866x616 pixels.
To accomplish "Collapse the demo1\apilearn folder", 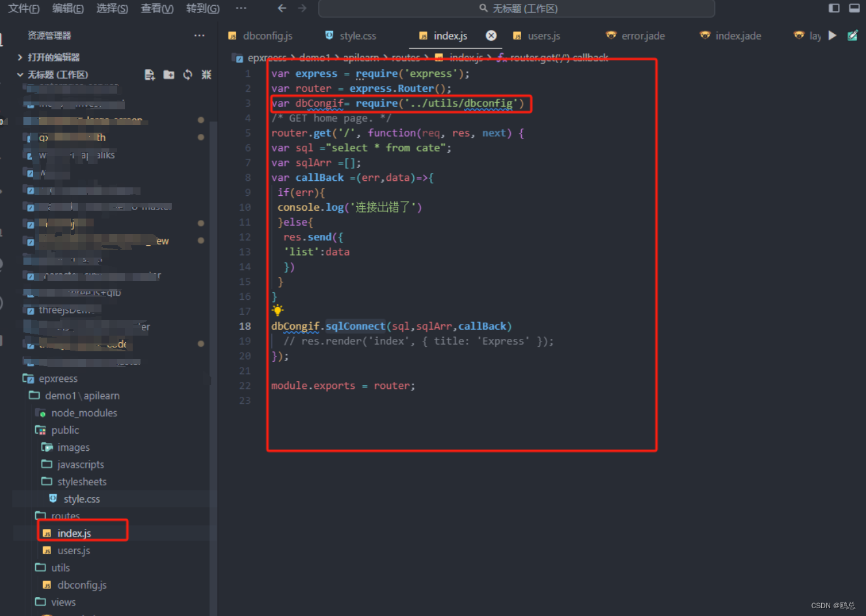I will coord(82,395).
